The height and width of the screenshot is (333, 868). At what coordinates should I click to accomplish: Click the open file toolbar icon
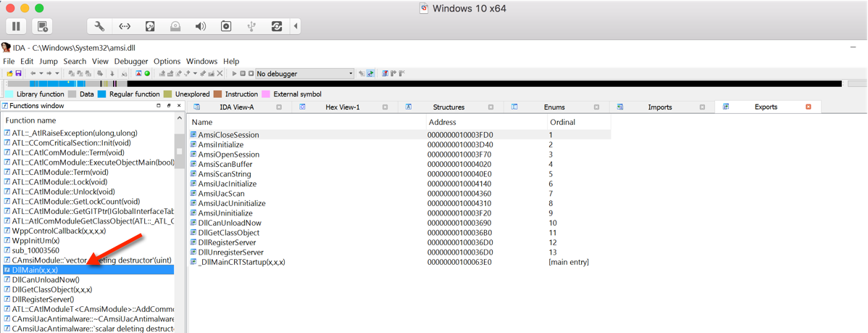click(x=10, y=73)
